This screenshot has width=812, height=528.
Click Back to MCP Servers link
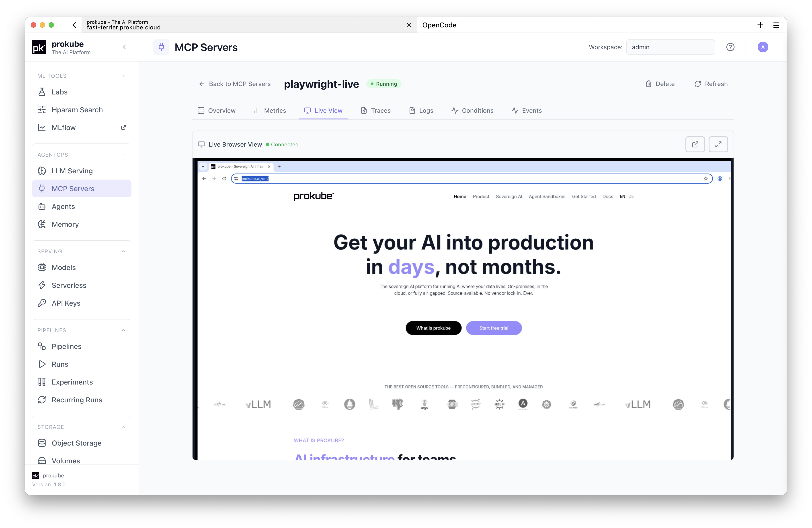(235, 84)
